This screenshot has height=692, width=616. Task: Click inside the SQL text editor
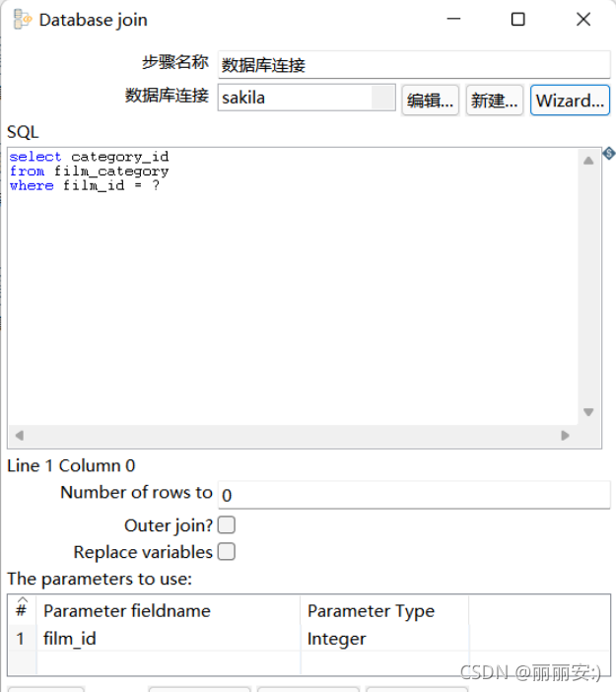pyautogui.click(x=293, y=287)
